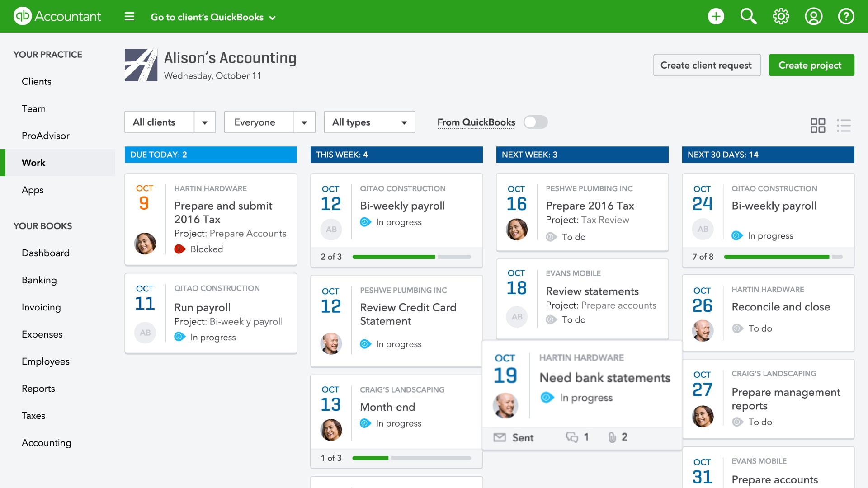Expand Go to client's QuickBooks dropdown

213,17
